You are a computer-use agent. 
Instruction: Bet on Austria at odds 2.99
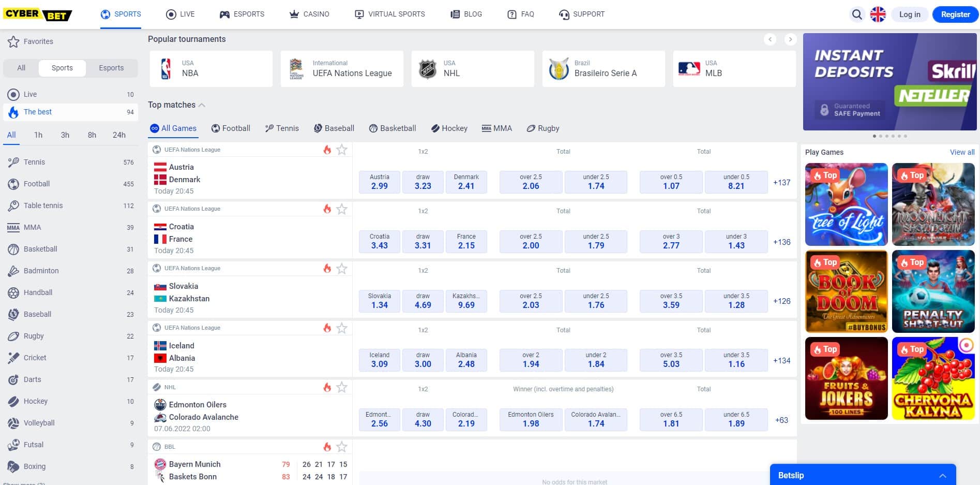coord(380,182)
